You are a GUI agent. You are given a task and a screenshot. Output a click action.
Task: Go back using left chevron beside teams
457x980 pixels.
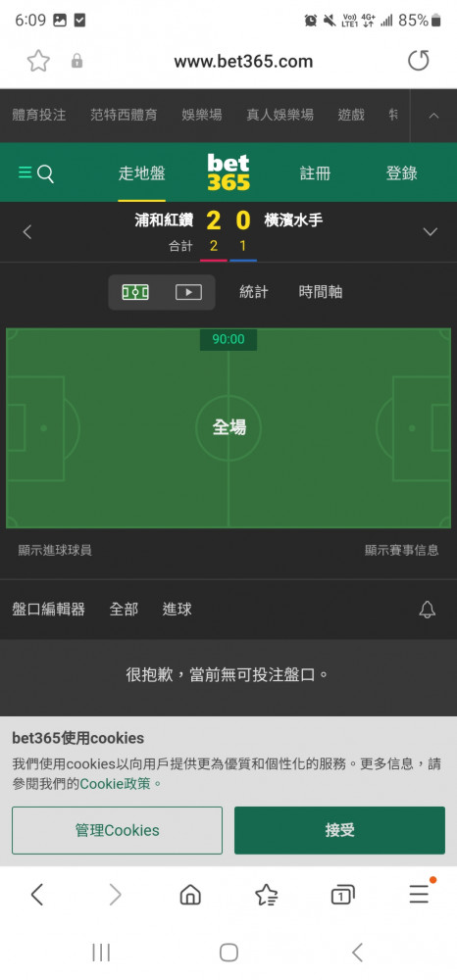(26, 232)
